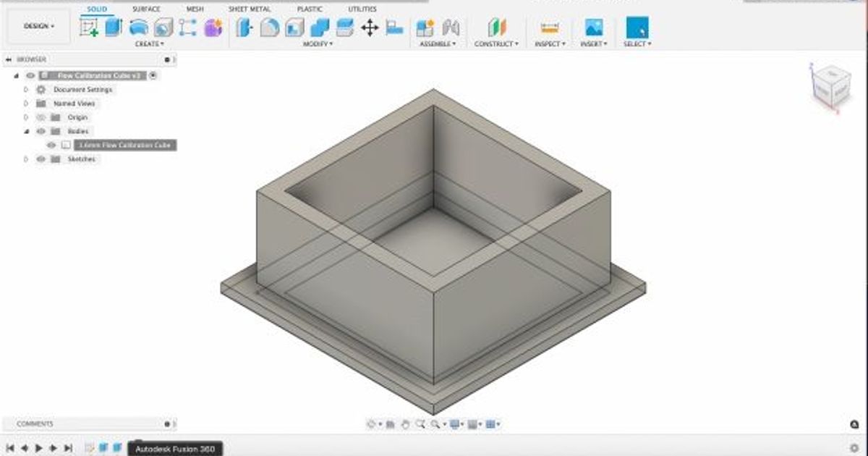Switch to the SURFACE tab

pyautogui.click(x=145, y=9)
